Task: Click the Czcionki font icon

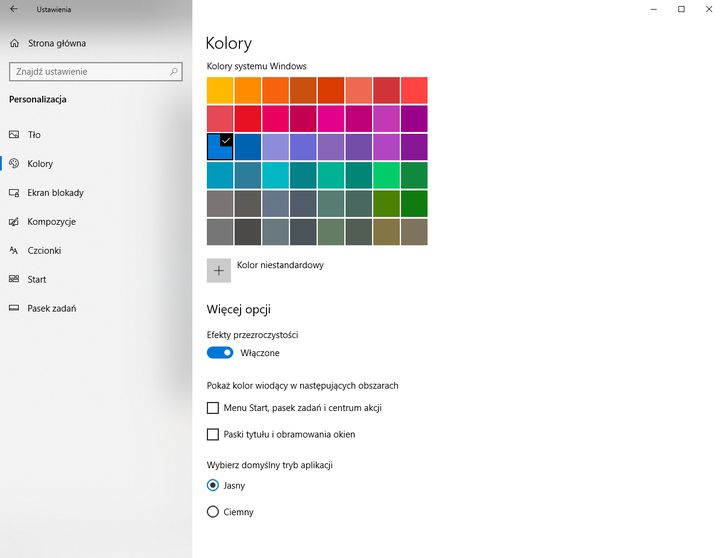Action: 14,250
